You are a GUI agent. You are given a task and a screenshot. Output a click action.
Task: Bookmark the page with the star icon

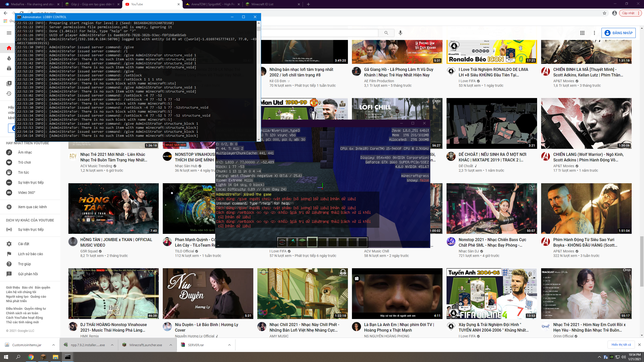(605, 13)
